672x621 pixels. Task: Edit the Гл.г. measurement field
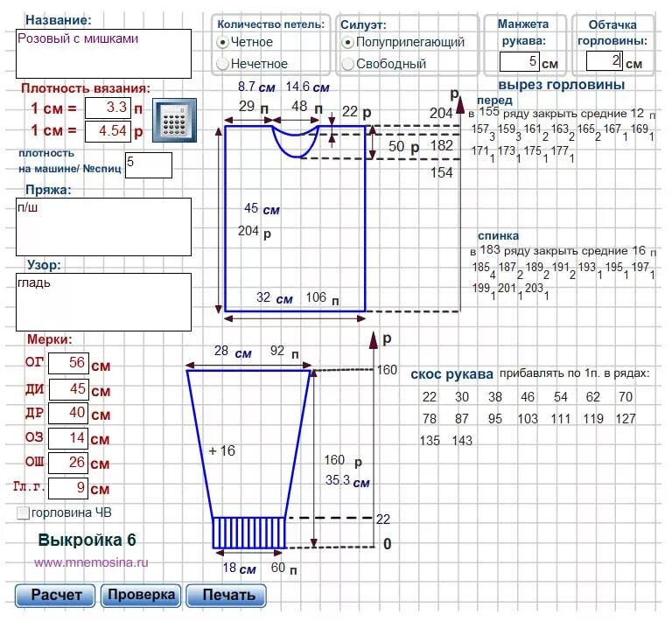[68, 488]
